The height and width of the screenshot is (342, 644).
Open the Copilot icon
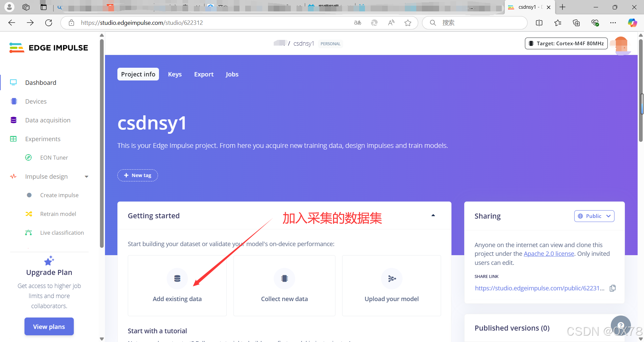[632, 23]
